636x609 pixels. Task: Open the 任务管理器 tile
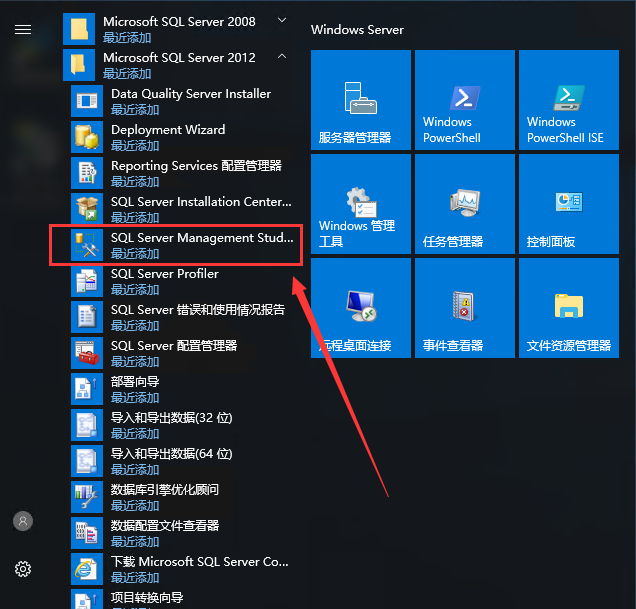465,204
